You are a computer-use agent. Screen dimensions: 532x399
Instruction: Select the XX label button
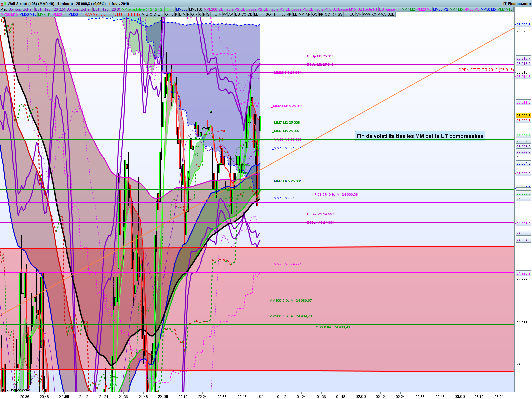coord(374,14)
